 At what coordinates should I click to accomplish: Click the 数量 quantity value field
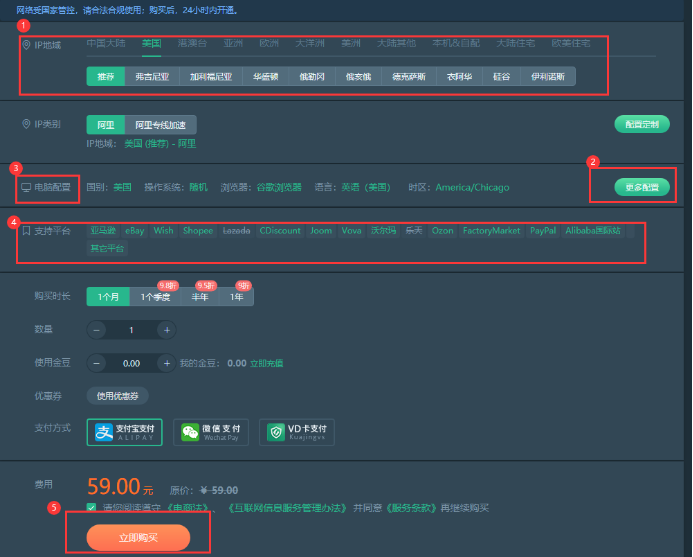[131, 330]
